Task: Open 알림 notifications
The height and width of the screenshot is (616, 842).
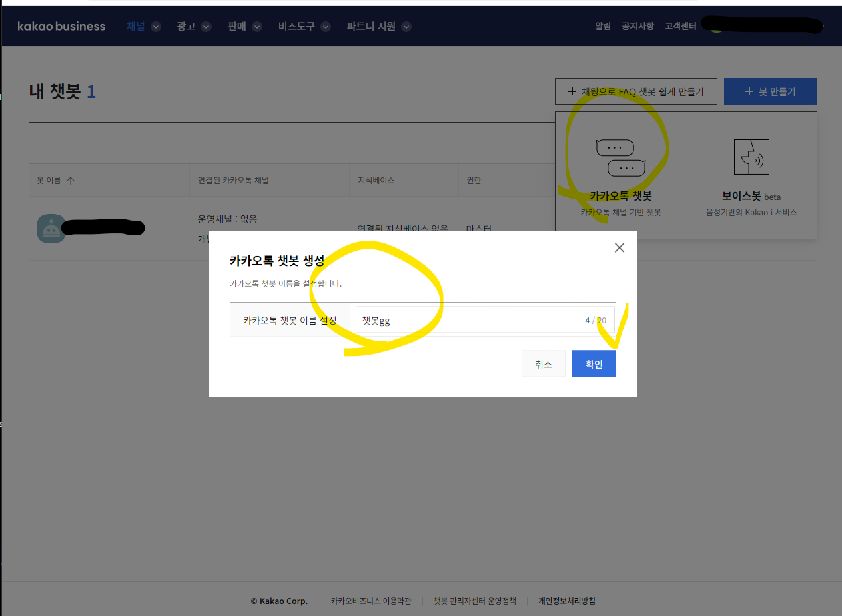Action: pos(603,27)
